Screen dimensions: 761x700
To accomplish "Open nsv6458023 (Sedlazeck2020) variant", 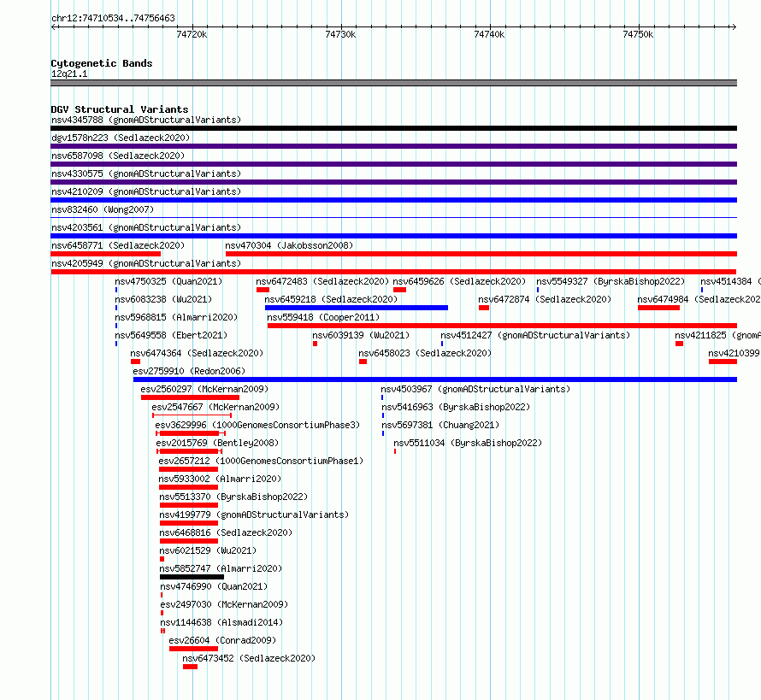I will [425, 353].
